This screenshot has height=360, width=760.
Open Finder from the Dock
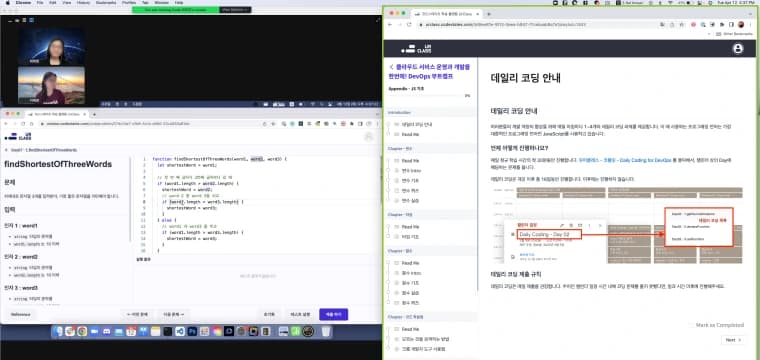point(58,332)
